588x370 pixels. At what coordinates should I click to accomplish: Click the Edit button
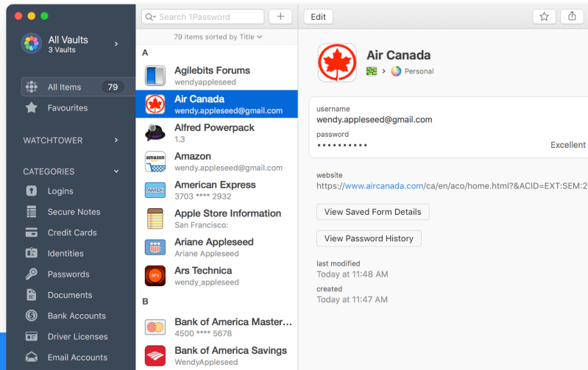pos(319,17)
